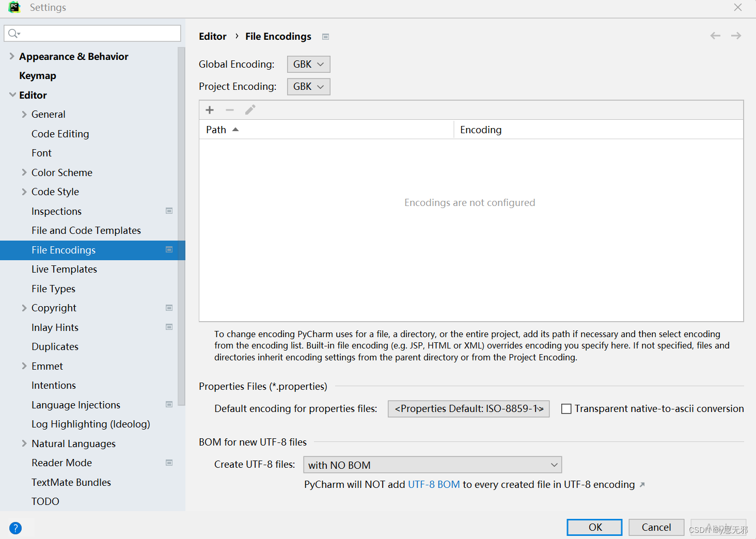
Task: Select Code Editing settings
Action: point(60,134)
